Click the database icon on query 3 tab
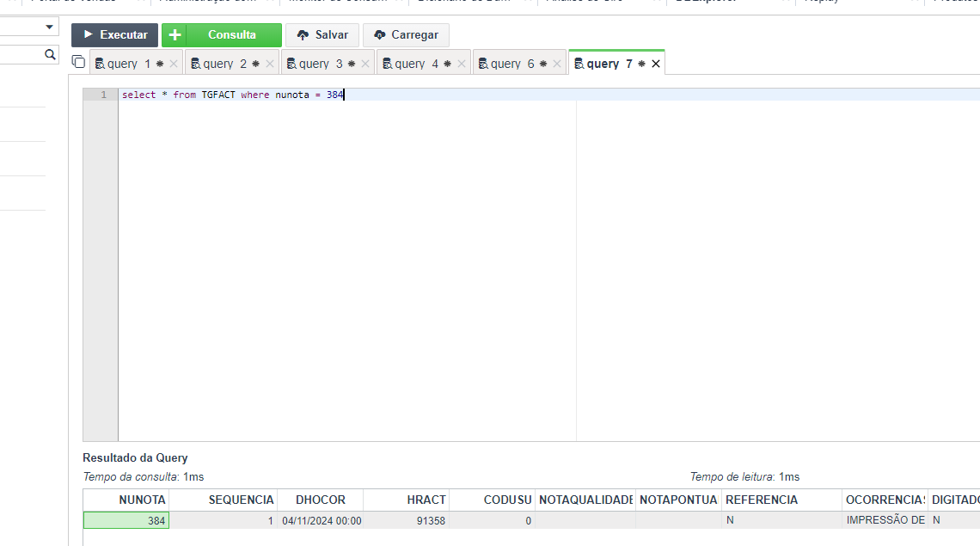This screenshot has height=546, width=980. (291, 64)
